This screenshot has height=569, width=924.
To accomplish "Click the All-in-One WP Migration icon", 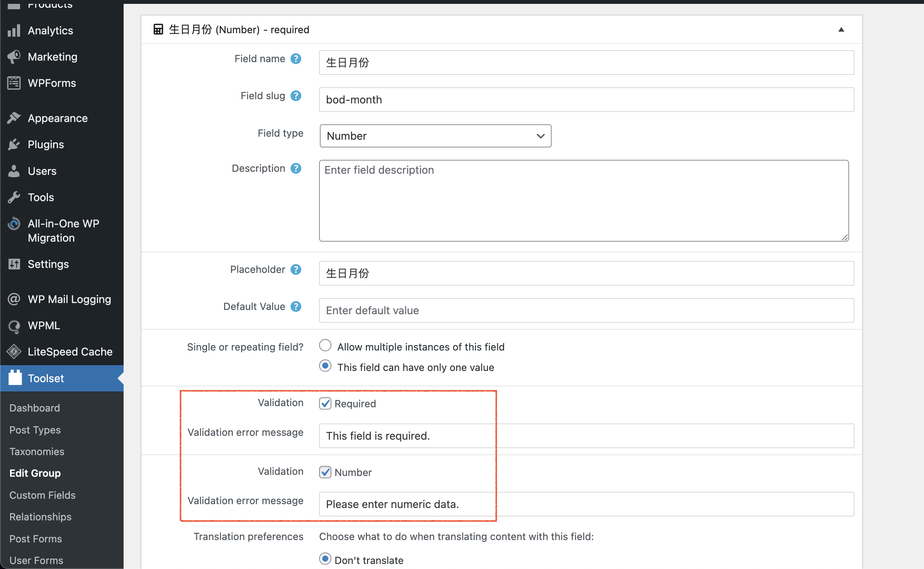I will click(14, 224).
